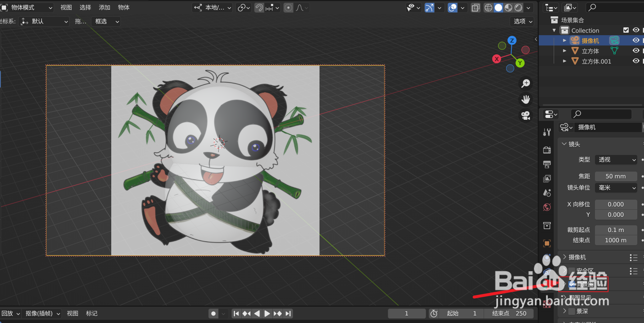Click play reverse animation button
644x323 pixels.
[257, 313]
